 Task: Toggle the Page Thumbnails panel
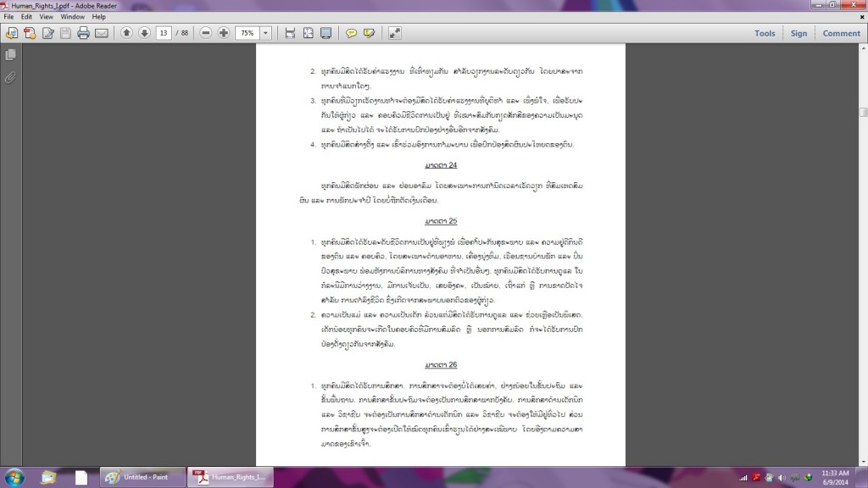point(10,54)
